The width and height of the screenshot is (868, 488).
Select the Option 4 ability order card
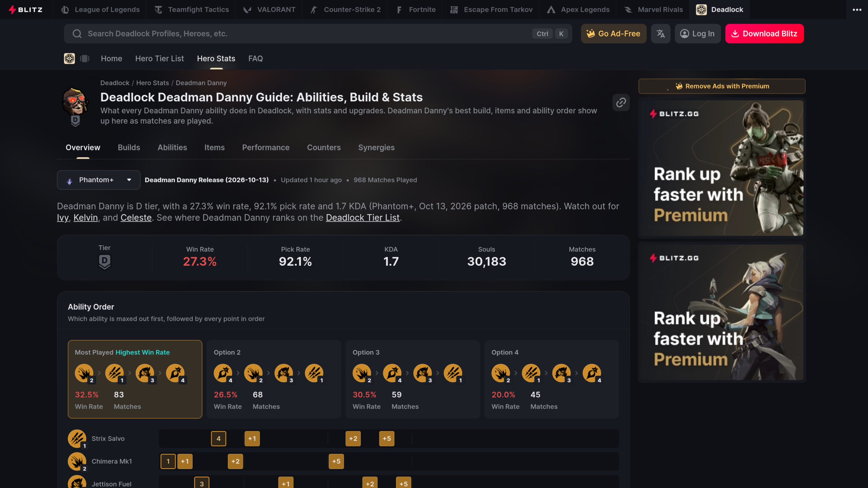(x=552, y=379)
